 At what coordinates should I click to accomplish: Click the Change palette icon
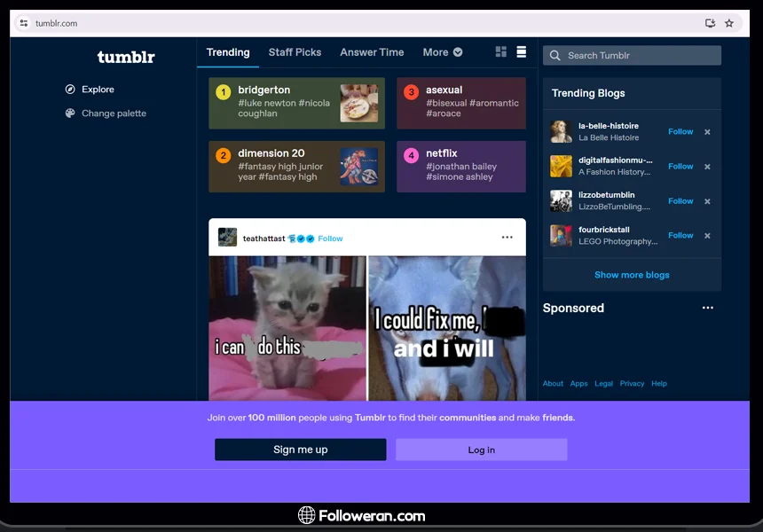tap(70, 113)
